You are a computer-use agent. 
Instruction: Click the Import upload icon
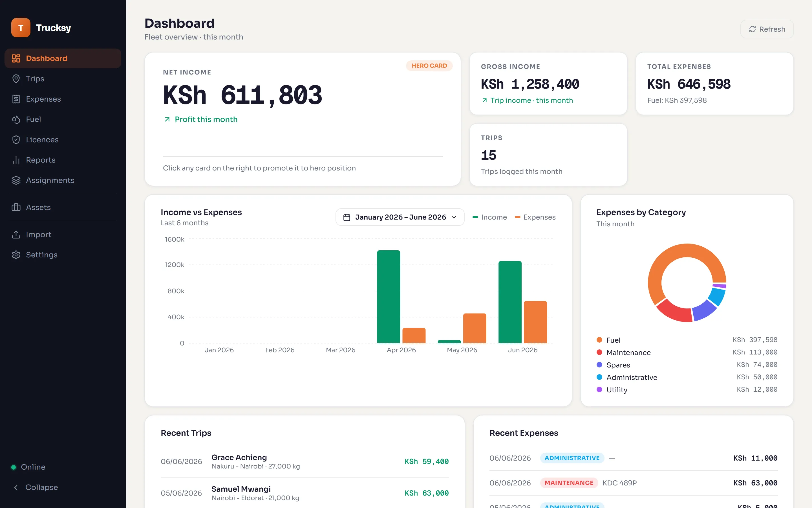click(16, 235)
